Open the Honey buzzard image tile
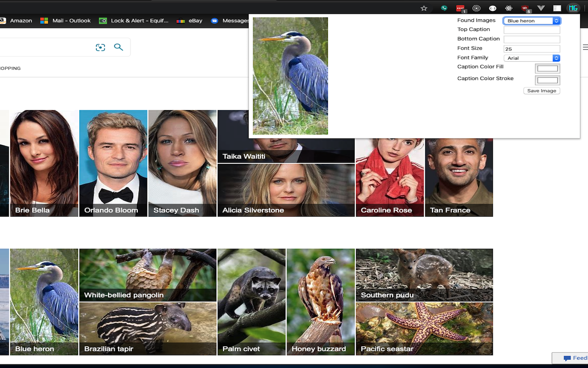 (x=321, y=302)
